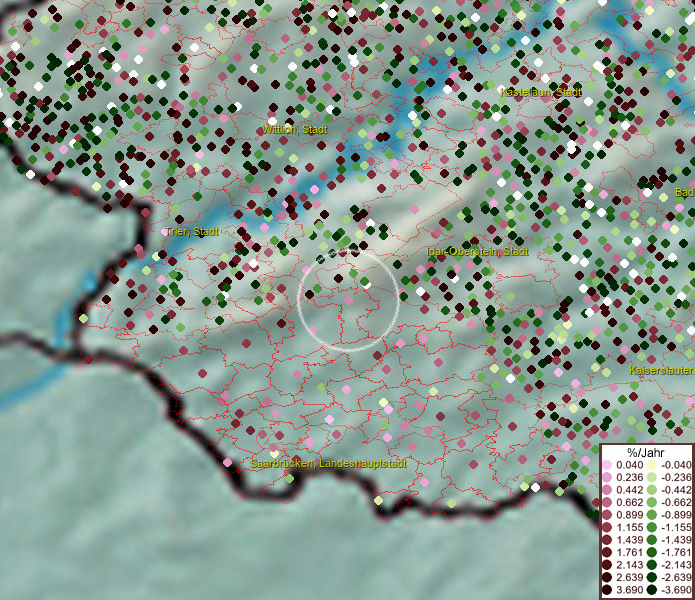Select the Wittlich, Stadt city label

point(295,129)
